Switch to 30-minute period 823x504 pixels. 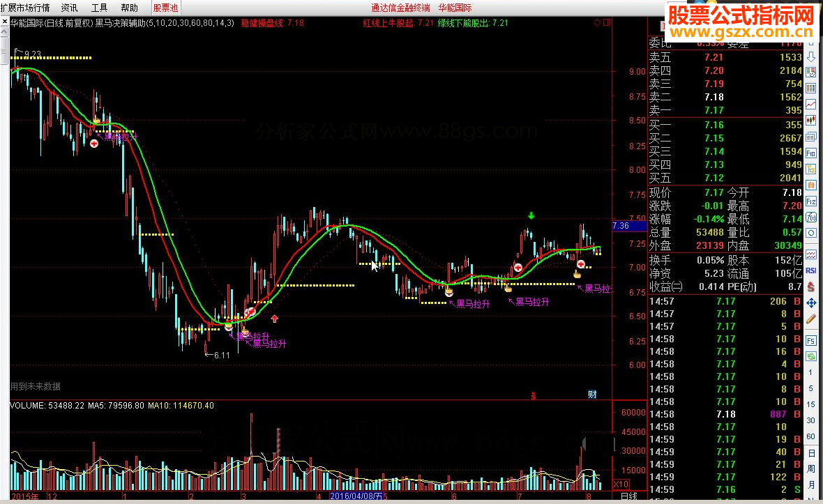[x=811, y=420]
